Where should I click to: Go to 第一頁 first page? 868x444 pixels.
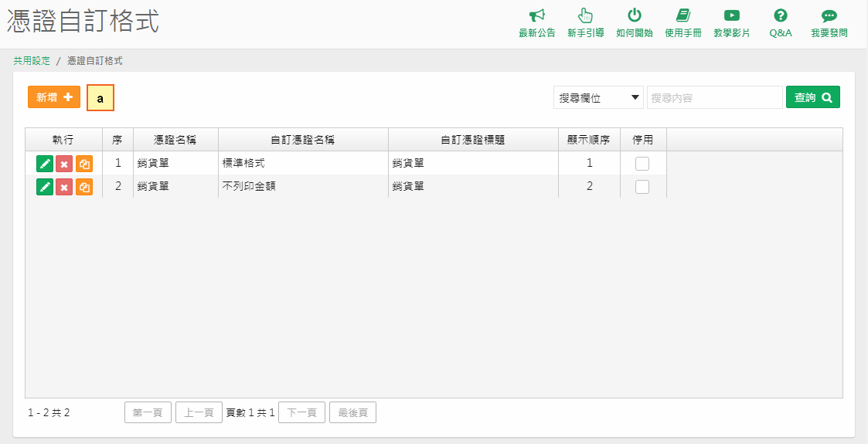pos(148,412)
